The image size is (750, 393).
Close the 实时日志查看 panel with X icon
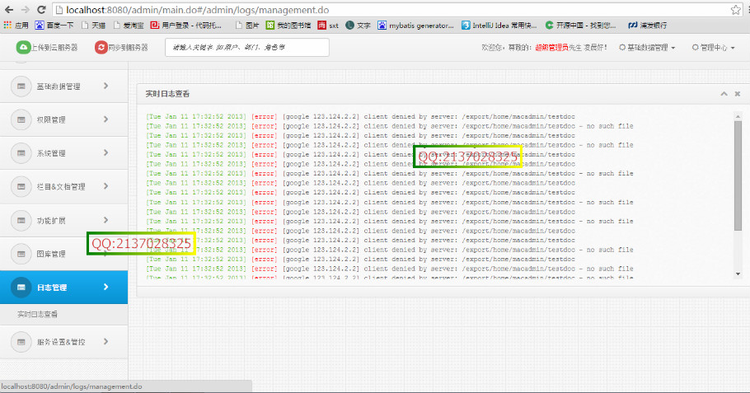[738, 94]
